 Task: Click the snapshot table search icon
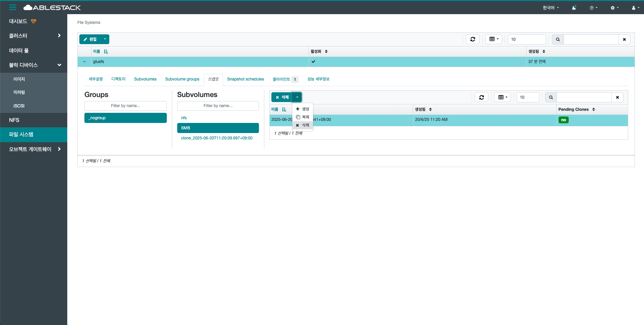pyautogui.click(x=551, y=97)
